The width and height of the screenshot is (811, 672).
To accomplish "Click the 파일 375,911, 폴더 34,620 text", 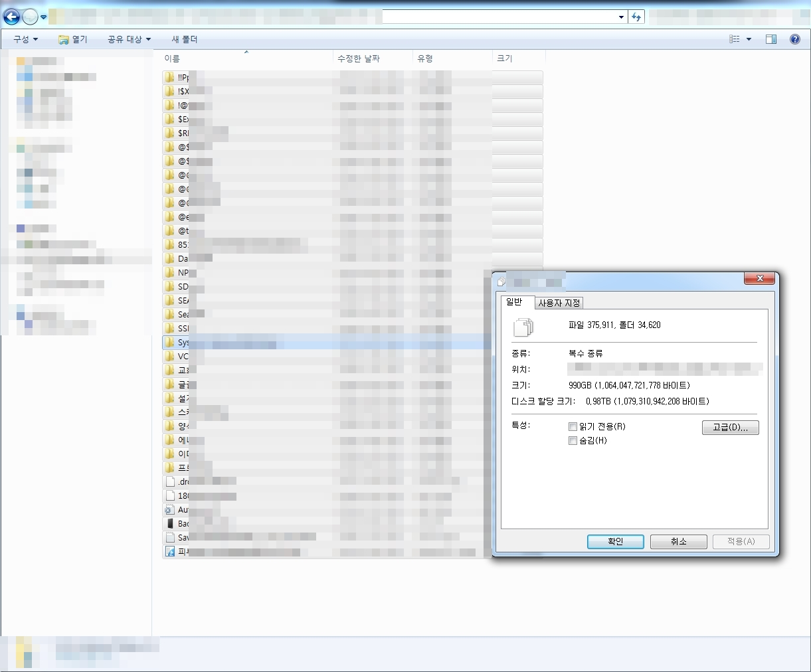I will click(x=614, y=325).
